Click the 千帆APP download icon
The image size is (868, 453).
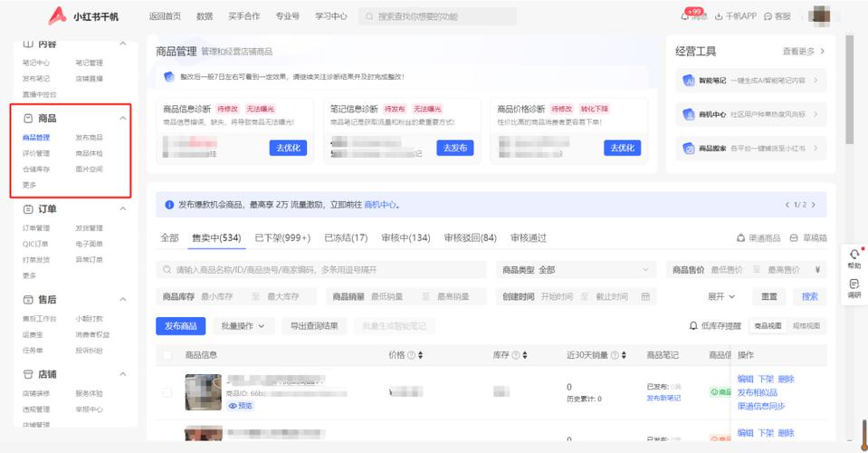(719, 16)
